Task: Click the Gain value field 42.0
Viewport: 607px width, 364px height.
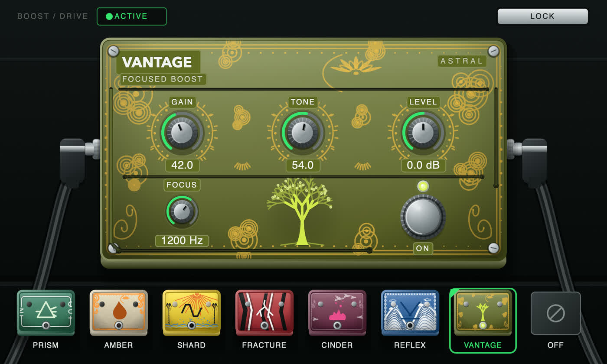Action: [182, 166]
